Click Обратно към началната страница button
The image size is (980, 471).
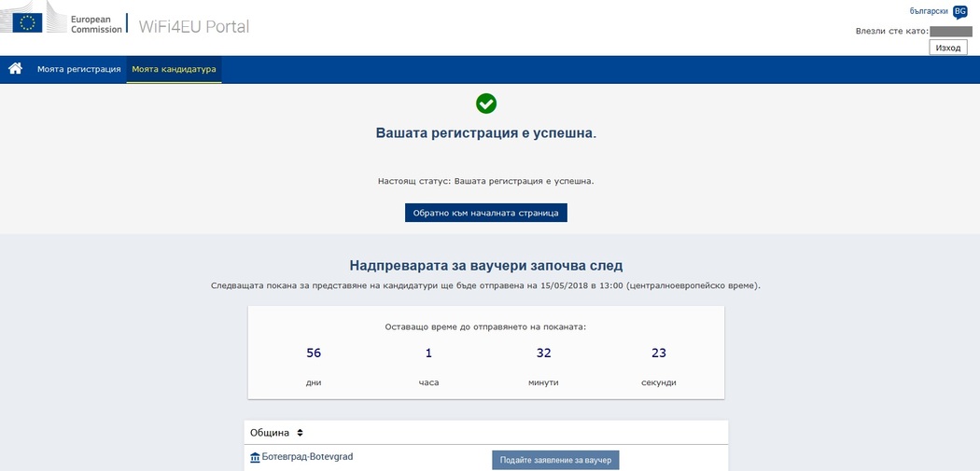point(485,213)
